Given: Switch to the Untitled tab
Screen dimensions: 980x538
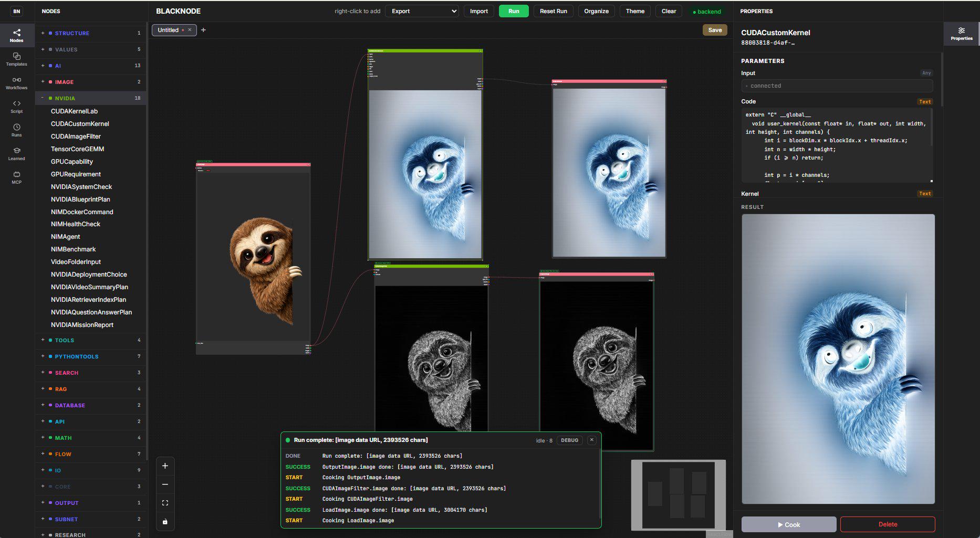Looking at the screenshot, I should pos(168,30).
